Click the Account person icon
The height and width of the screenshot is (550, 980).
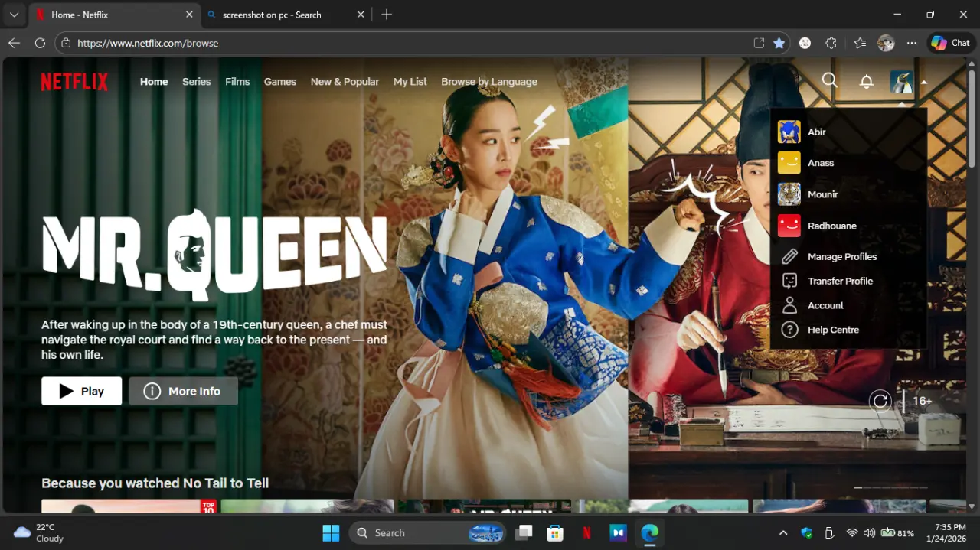click(789, 305)
